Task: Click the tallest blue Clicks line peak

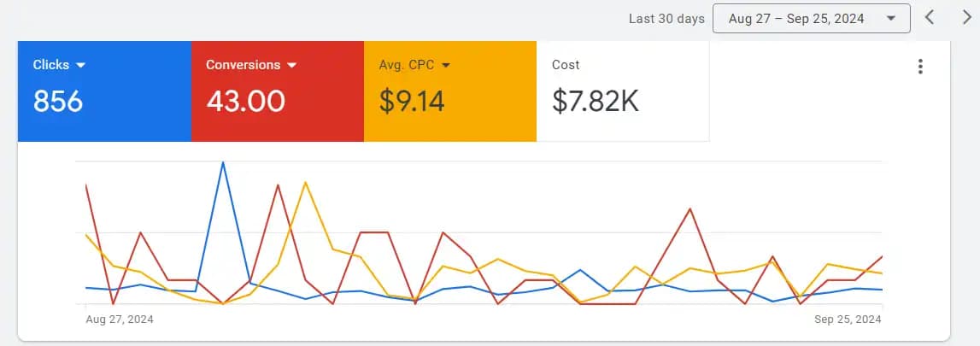Action: click(x=223, y=162)
